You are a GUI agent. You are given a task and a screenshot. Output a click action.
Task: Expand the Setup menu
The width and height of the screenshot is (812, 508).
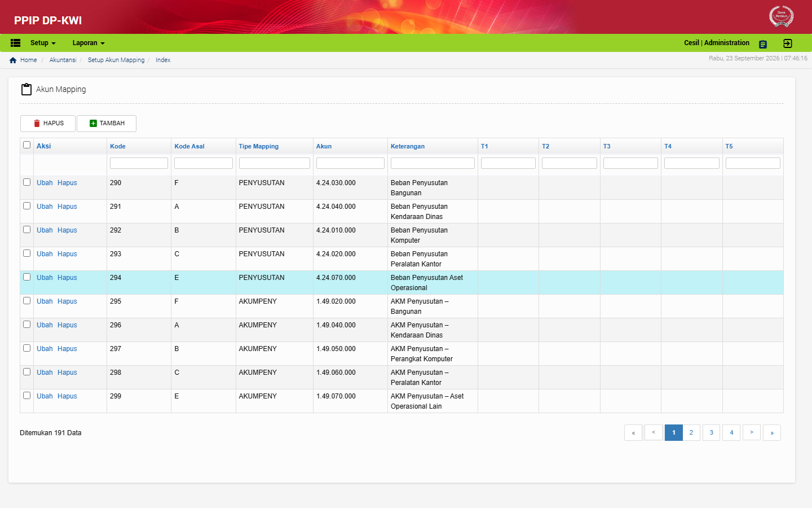(x=43, y=43)
